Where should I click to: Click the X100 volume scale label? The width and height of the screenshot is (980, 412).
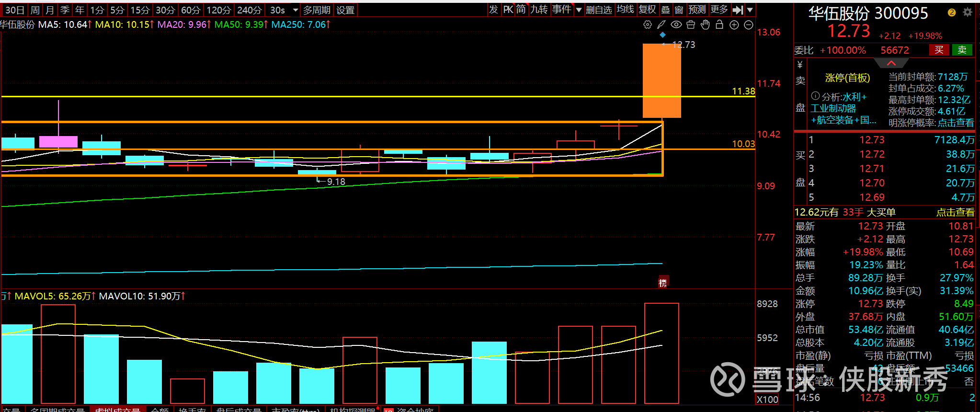click(767, 400)
